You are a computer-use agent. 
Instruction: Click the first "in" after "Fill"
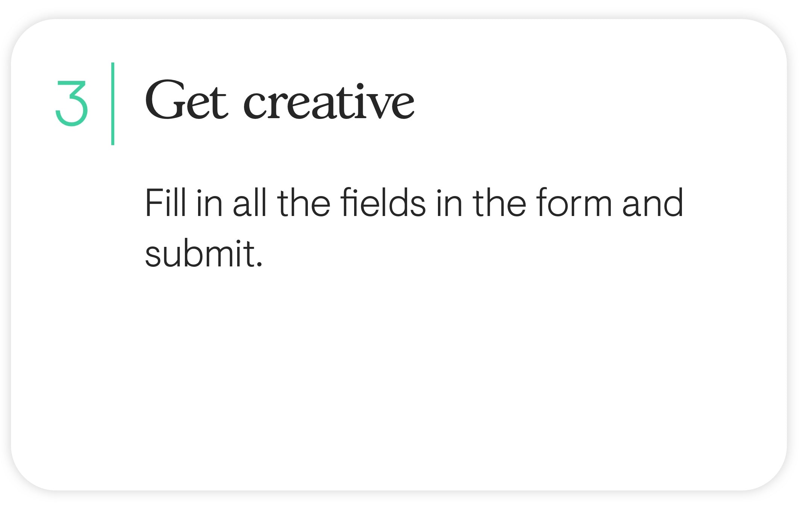pos(209,203)
